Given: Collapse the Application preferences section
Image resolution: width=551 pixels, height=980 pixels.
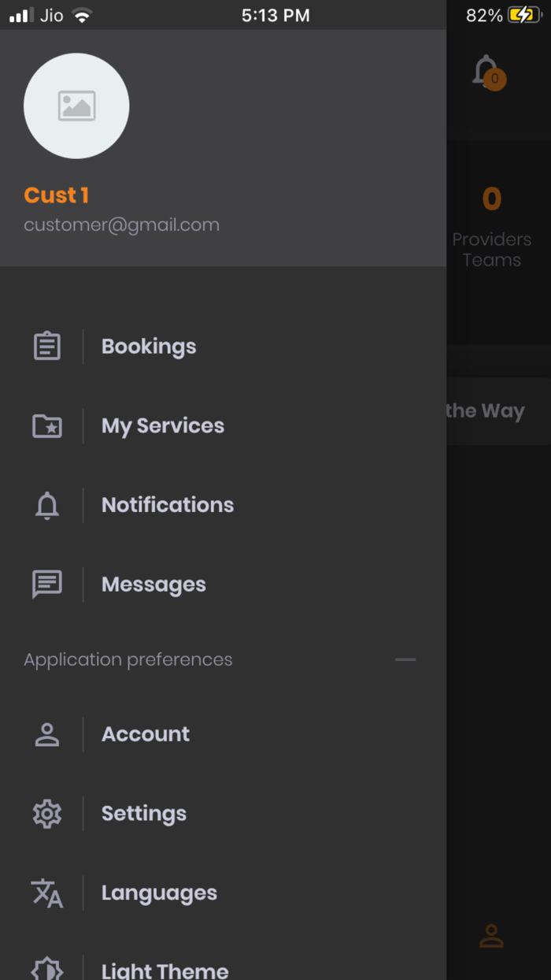Looking at the screenshot, I should pyautogui.click(x=405, y=659).
